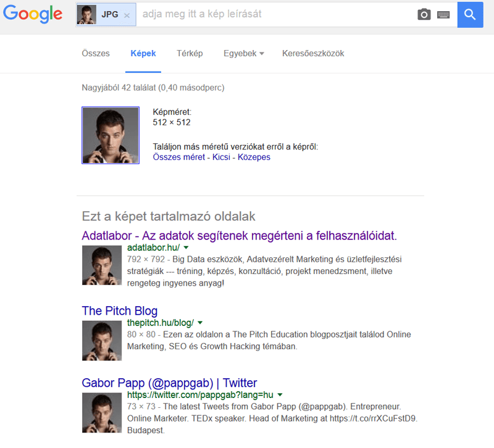
Task: Expand the twitter.com URL dropdown arrow
Action: click(x=280, y=394)
